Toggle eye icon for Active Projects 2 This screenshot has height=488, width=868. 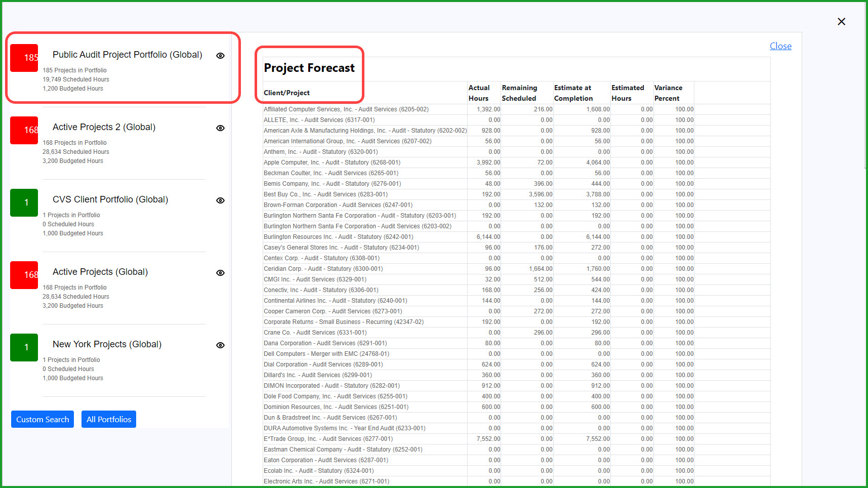coord(220,128)
